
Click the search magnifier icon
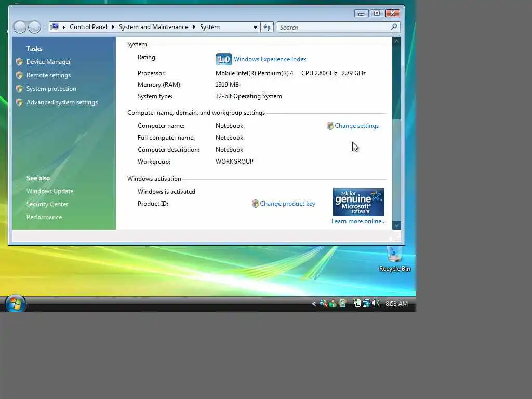coord(394,27)
